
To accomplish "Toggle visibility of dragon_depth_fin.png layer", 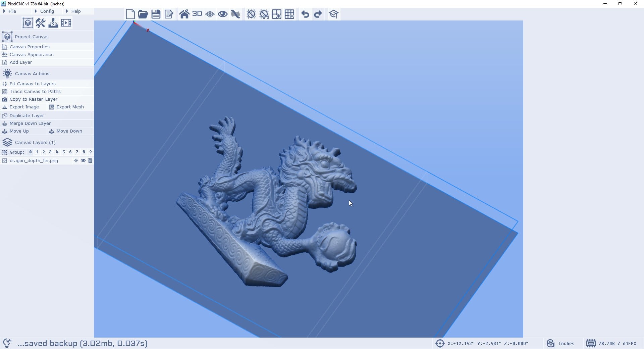I will click(83, 160).
